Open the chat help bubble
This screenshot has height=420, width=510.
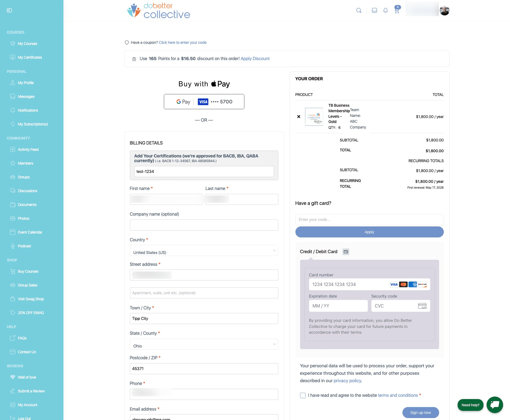click(x=495, y=405)
